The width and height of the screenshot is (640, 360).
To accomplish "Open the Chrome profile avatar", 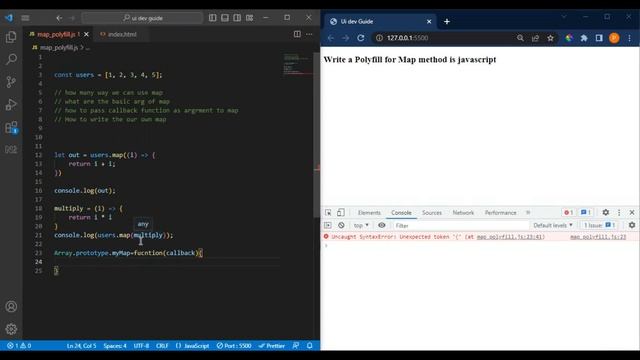I will coord(614,38).
